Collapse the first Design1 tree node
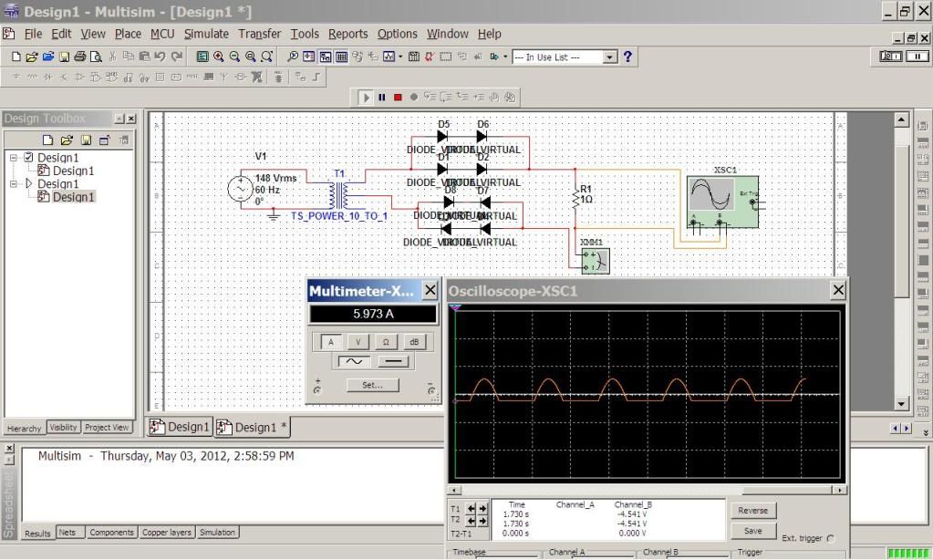This screenshot has height=560, width=933. coord(13,158)
